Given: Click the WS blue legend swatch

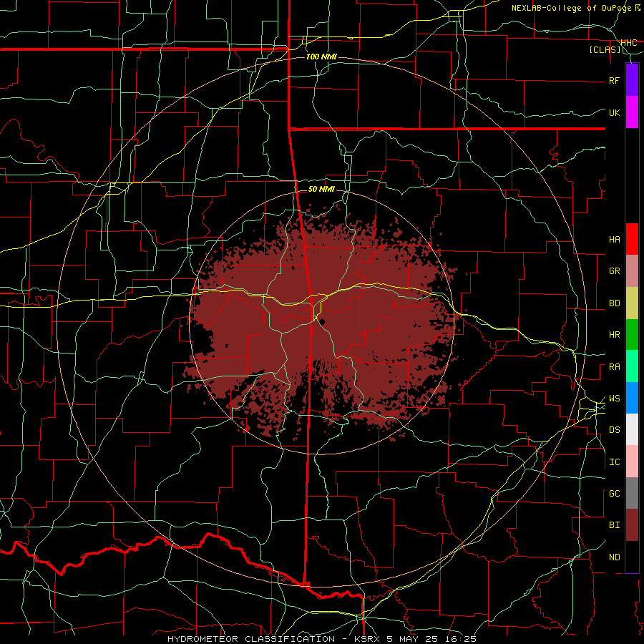Looking at the screenshot, I should [632, 398].
